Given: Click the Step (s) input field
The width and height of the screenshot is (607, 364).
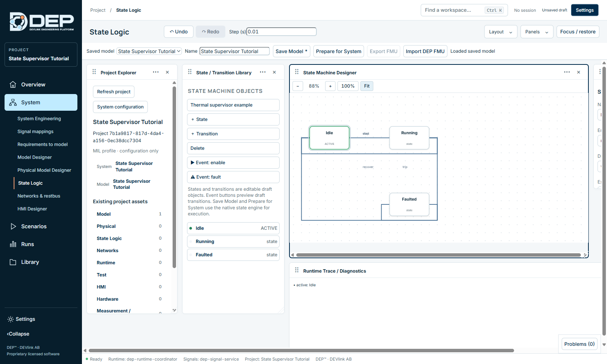Looking at the screenshot, I should point(281,31).
